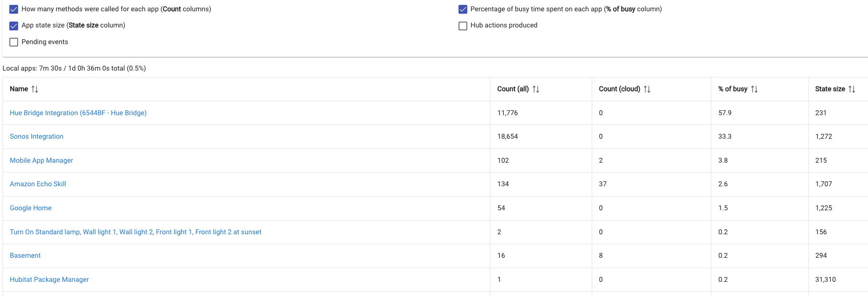Enable the Hub actions produced checkbox
Screen dimensions: 868x297
463,25
